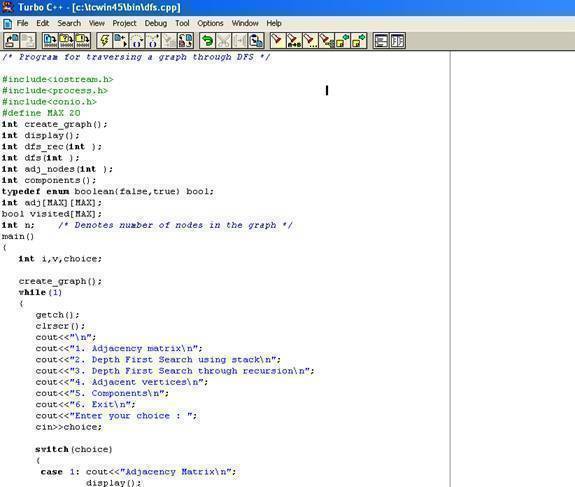Place cursor on the '#define MAX 20' line
This screenshot has height=487, width=575.
click(41, 113)
